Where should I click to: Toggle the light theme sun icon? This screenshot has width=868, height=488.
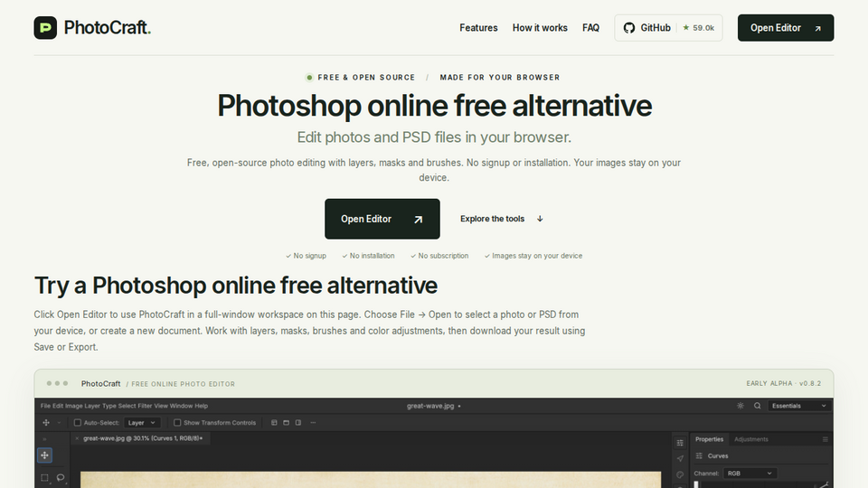click(x=741, y=406)
